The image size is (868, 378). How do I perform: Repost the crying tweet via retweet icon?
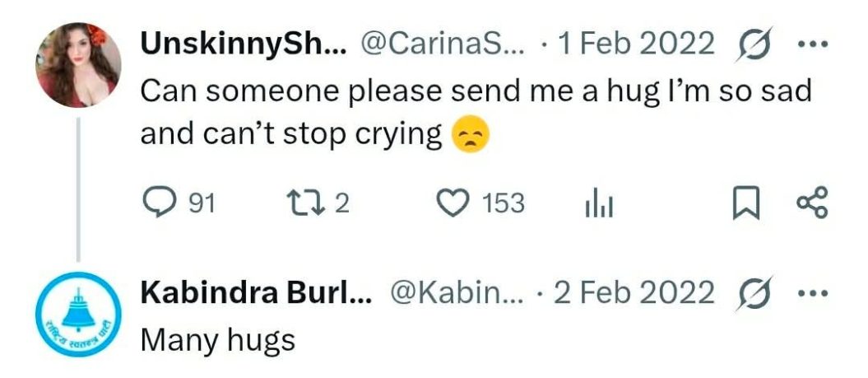(299, 203)
